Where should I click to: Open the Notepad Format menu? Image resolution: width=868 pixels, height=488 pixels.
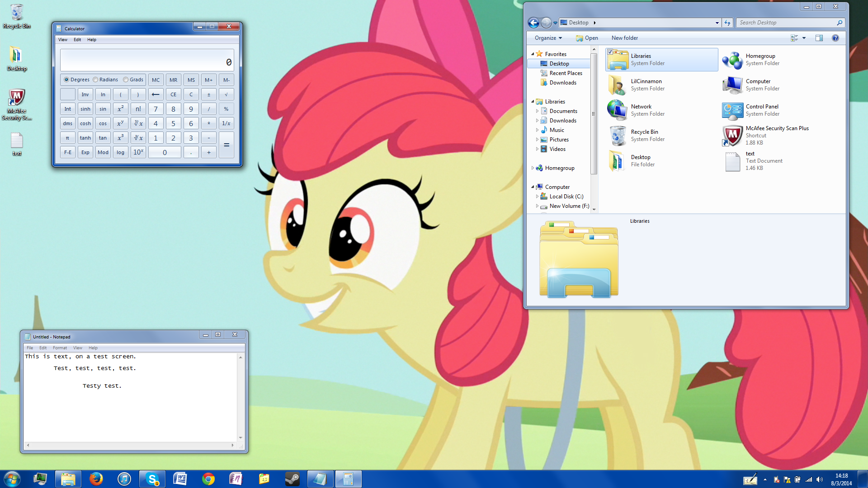(x=60, y=348)
